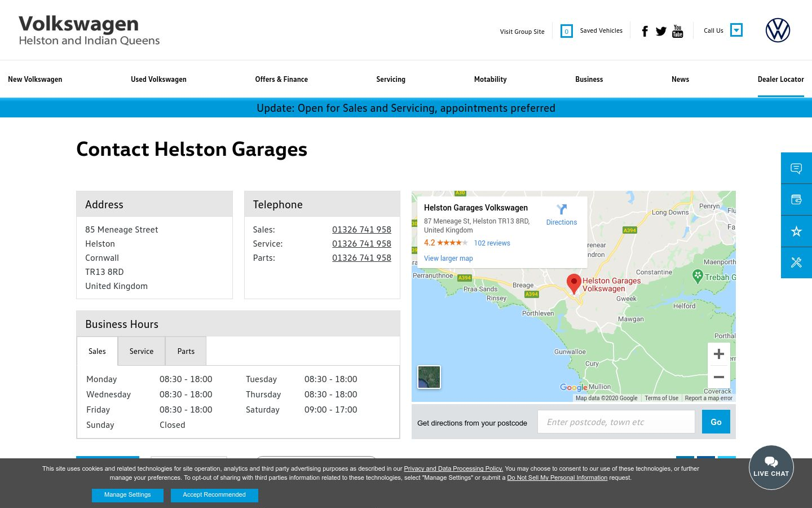Call the Service phone number
This screenshot has height=508, width=812.
point(361,244)
